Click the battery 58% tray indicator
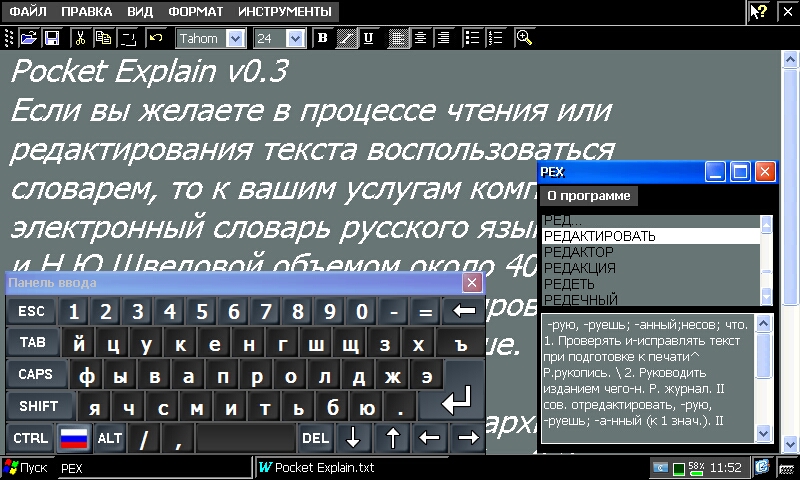 696,468
